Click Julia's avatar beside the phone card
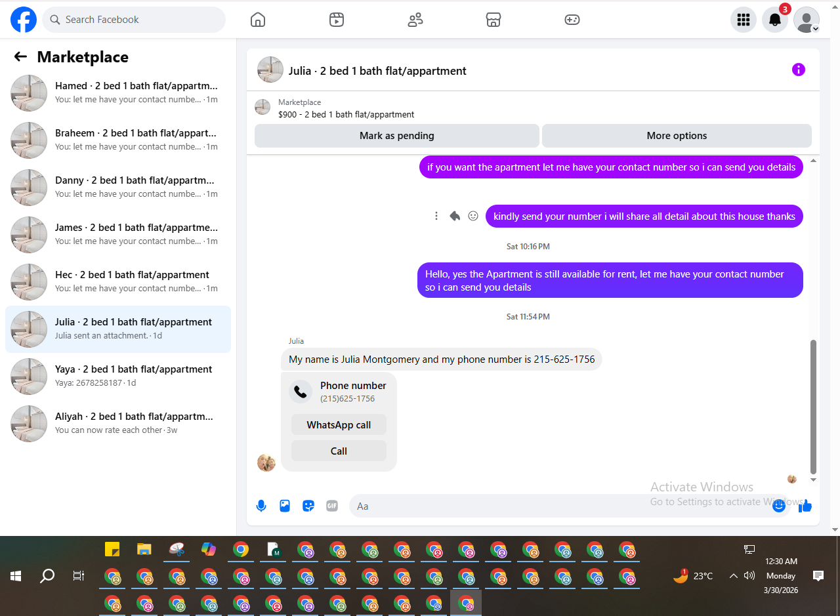This screenshot has width=840, height=616. (266, 462)
